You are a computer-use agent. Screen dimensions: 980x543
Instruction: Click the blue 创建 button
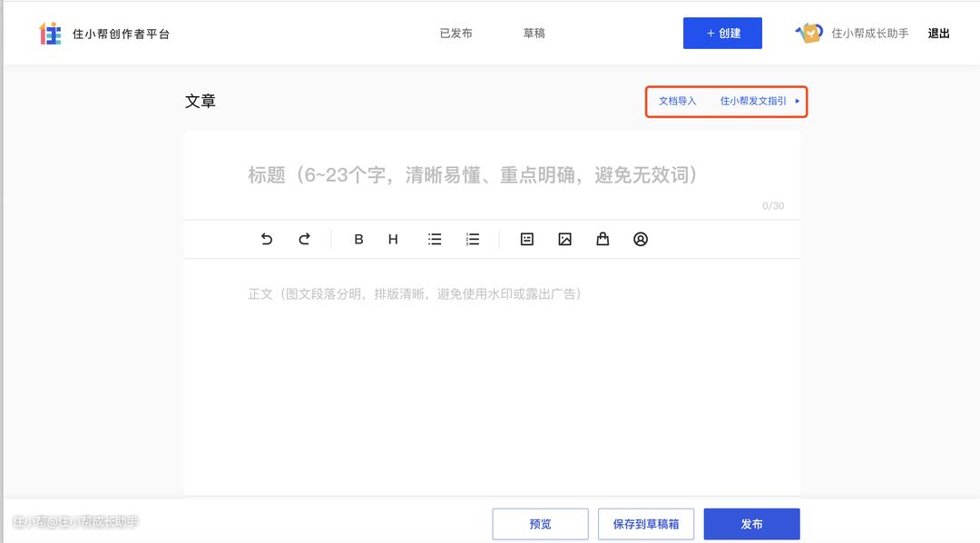(x=722, y=34)
